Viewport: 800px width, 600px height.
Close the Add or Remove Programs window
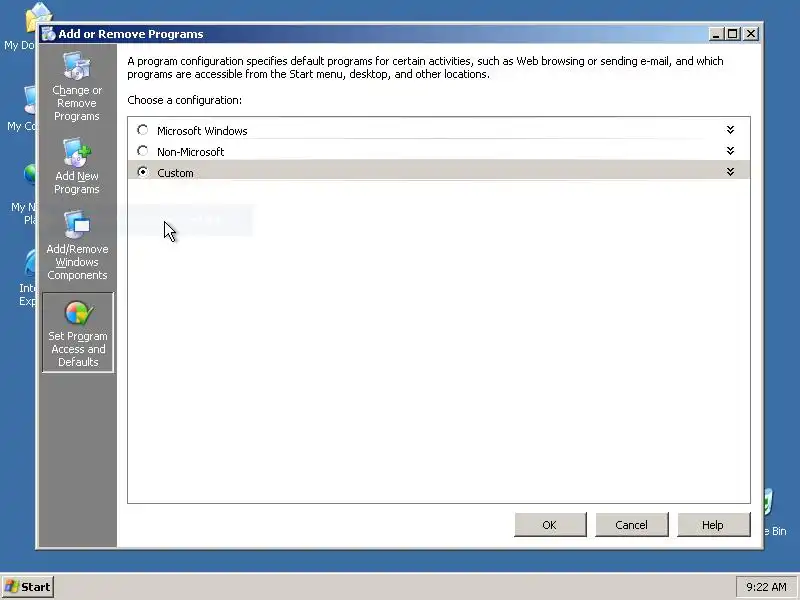751,34
